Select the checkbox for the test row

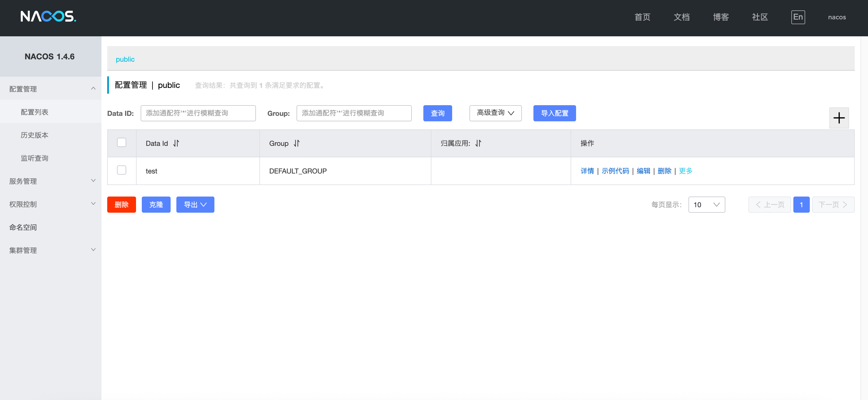tap(121, 170)
